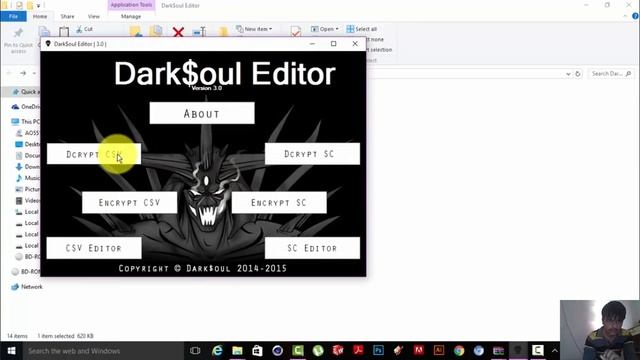This screenshot has height=360, width=640.
Task: Expand the address bar history dropdown
Action: (x=568, y=74)
